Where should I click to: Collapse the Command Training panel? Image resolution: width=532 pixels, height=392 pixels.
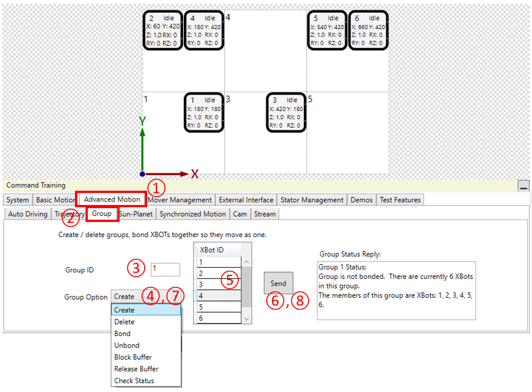(523, 186)
